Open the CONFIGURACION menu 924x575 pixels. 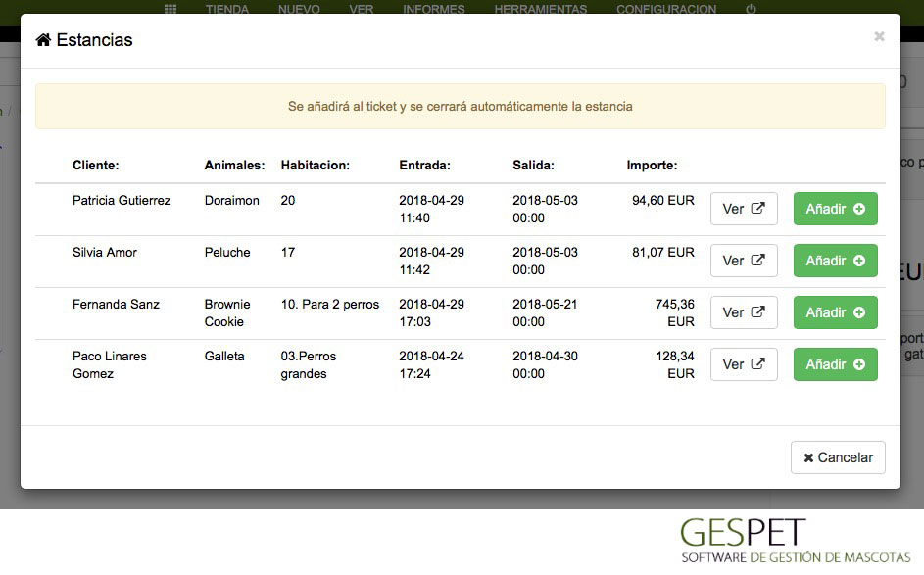tap(666, 8)
